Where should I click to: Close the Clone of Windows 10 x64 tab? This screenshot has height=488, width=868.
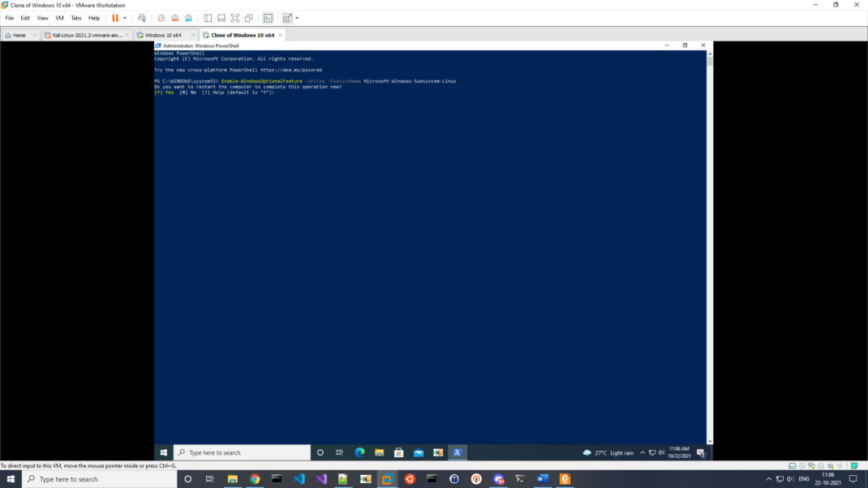281,35
